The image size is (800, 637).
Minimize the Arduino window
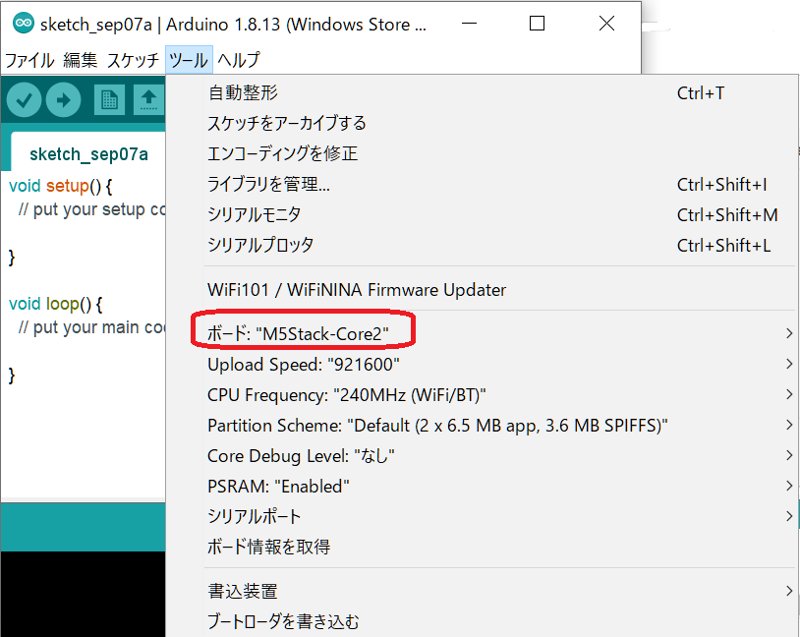pyautogui.click(x=469, y=23)
